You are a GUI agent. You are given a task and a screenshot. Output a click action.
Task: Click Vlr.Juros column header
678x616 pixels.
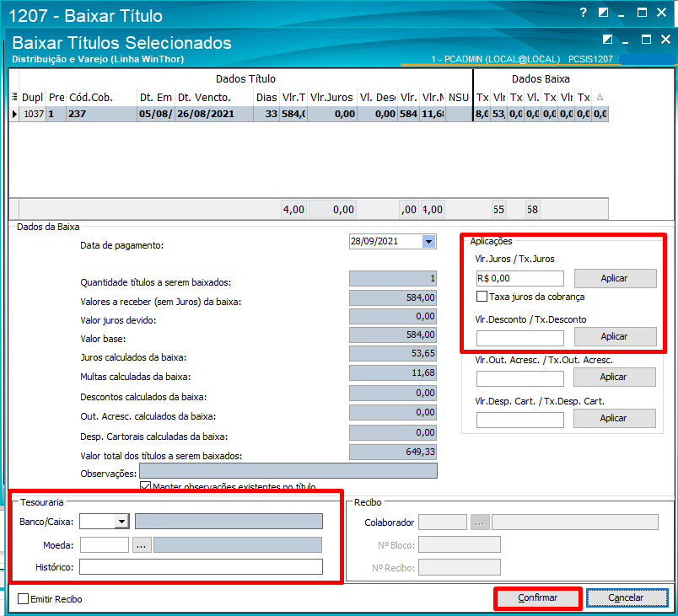[x=332, y=98]
